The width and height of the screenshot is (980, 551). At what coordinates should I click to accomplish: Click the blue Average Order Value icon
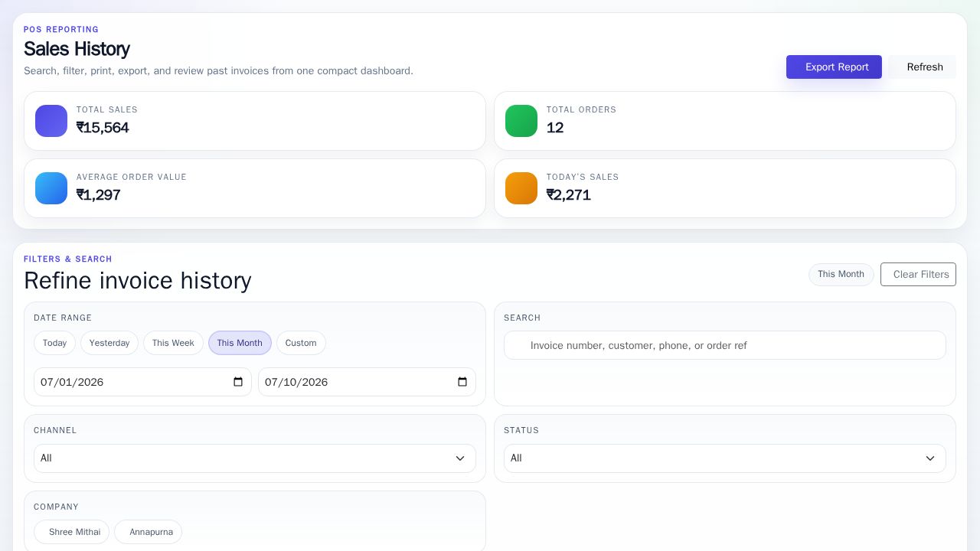[x=51, y=188]
